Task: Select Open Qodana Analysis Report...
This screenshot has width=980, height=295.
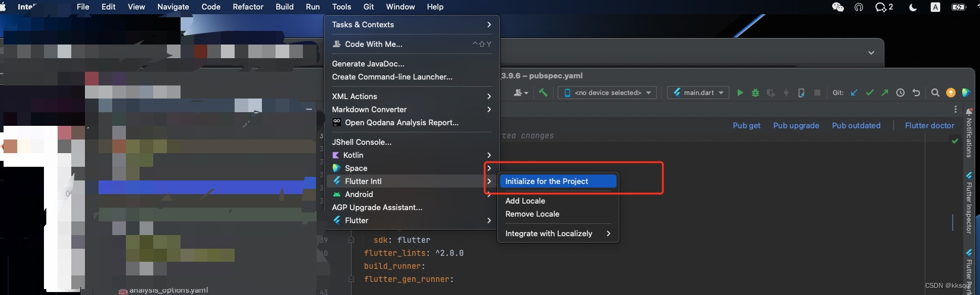Action: (412, 122)
